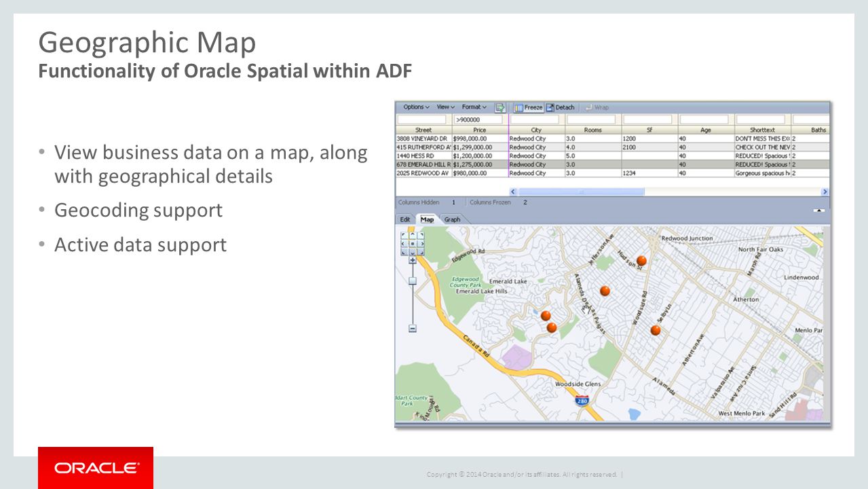The image size is (868, 489).
Task: Click the Baths column header
Action: (x=810, y=130)
